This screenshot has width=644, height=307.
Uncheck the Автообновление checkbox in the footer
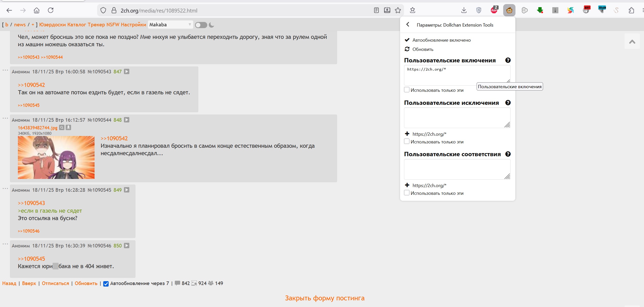click(106, 284)
